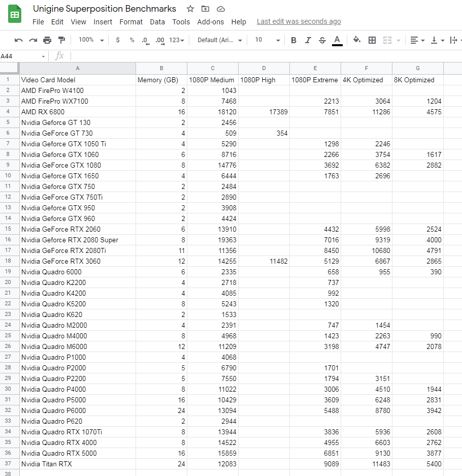Open the Format menu
Viewport: 462px width, 476px height.
point(131,22)
